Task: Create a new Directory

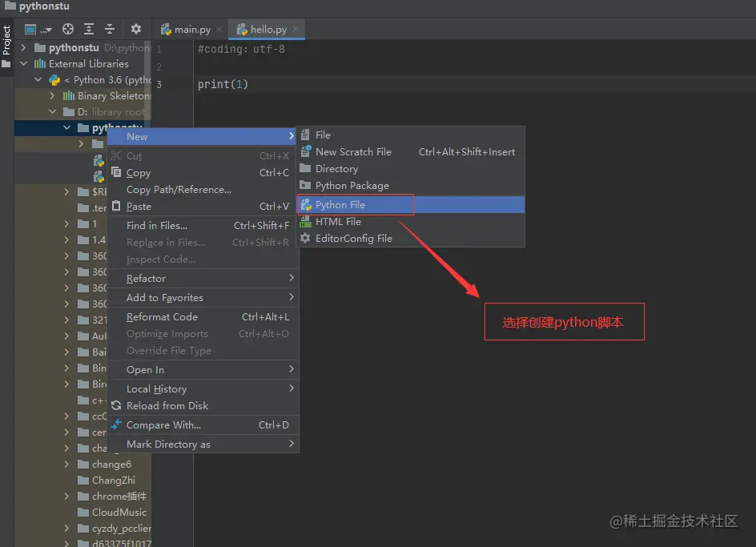Action: (x=410, y=169)
